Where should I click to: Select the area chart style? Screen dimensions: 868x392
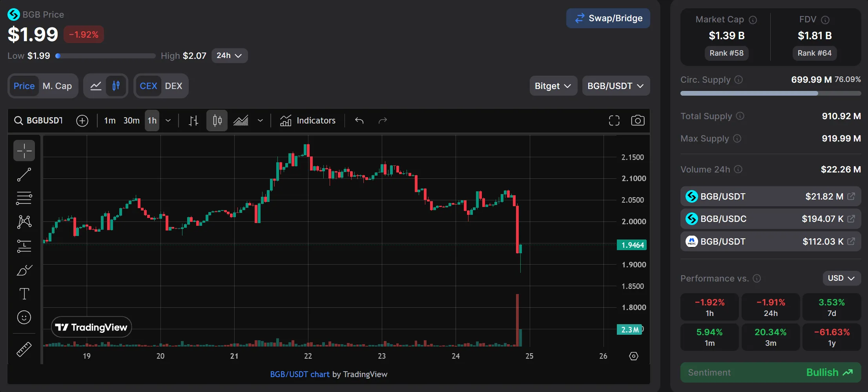241,120
